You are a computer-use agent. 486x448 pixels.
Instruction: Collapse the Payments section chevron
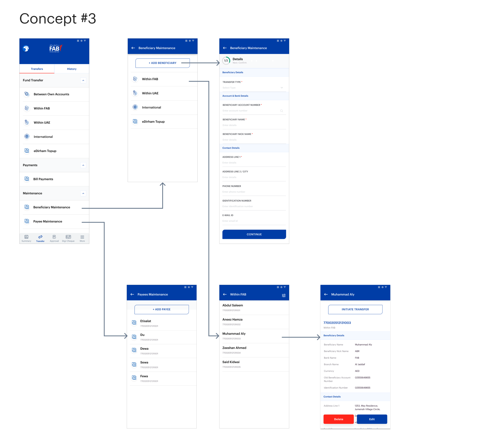(x=83, y=165)
